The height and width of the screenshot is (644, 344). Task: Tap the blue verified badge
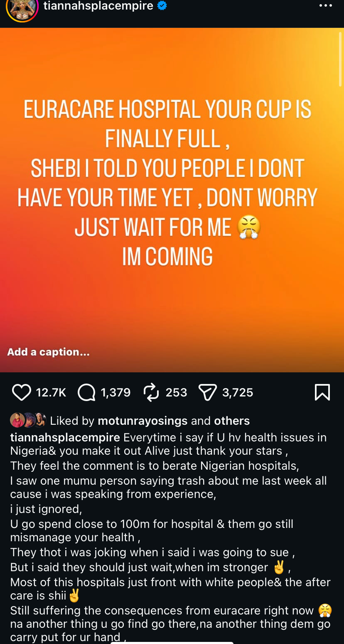(162, 6)
